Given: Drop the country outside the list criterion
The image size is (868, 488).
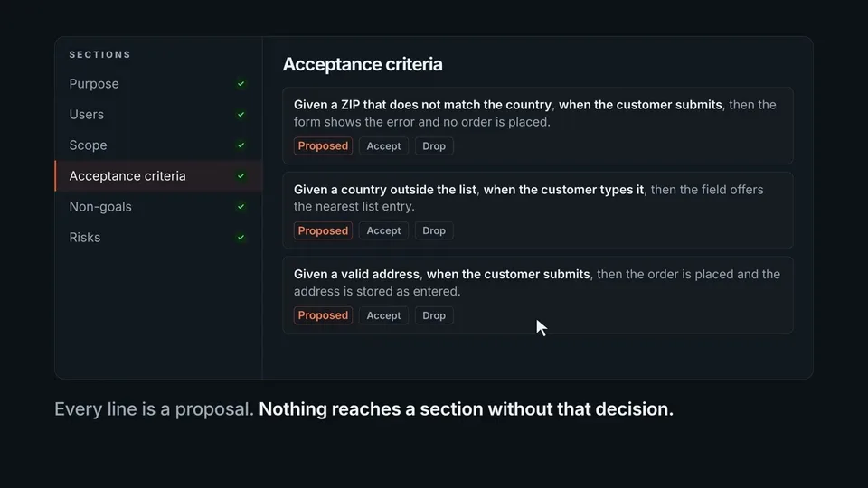Looking at the screenshot, I should [x=434, y=230].
